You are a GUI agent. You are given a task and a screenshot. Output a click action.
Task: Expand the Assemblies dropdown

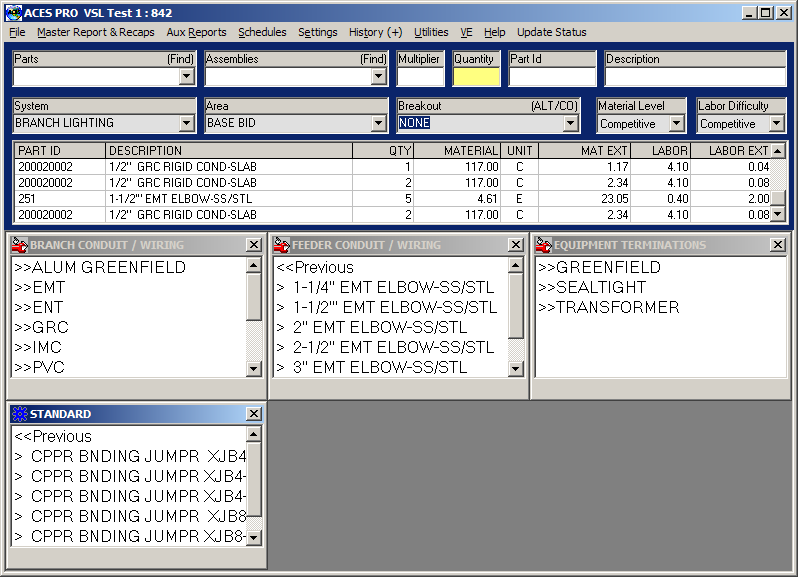378,76
